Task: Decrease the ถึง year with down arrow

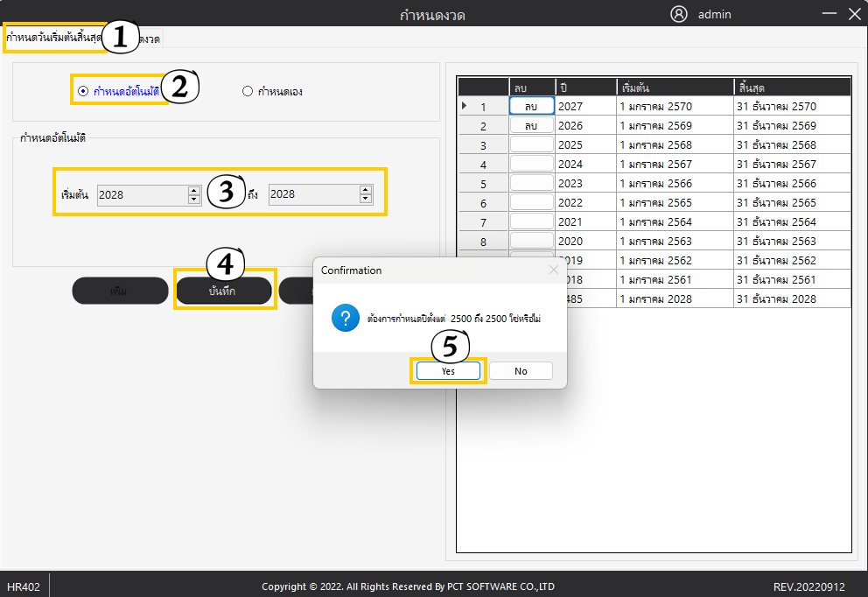Action: point(366,200)
